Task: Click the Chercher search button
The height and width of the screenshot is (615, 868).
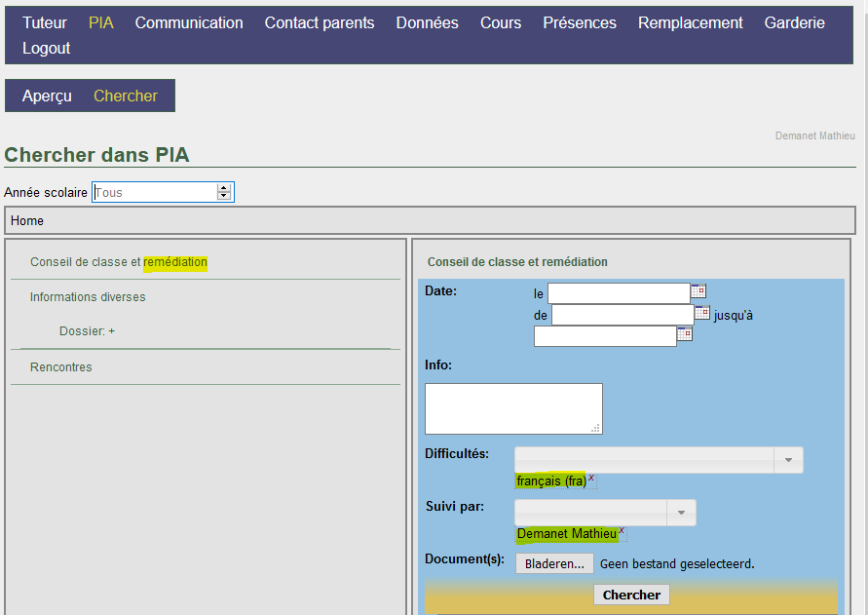Action: point(631,595)
